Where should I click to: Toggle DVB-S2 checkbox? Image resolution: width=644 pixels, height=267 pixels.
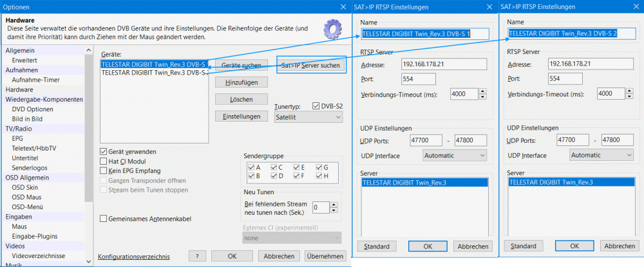tap(316, 106)
